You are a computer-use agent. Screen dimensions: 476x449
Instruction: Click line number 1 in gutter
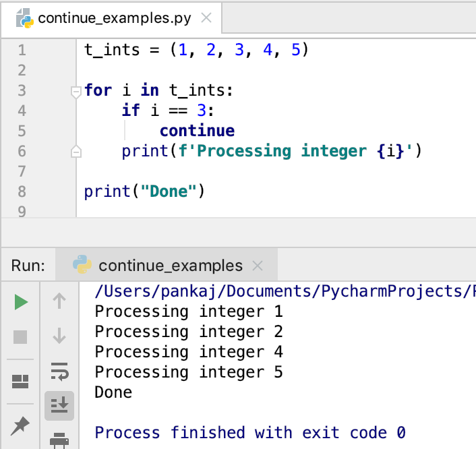tap(22, 50)
